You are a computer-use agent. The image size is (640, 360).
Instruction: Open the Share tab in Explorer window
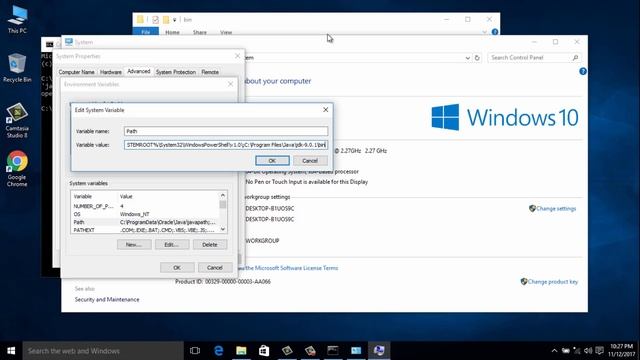click(200, 32)
